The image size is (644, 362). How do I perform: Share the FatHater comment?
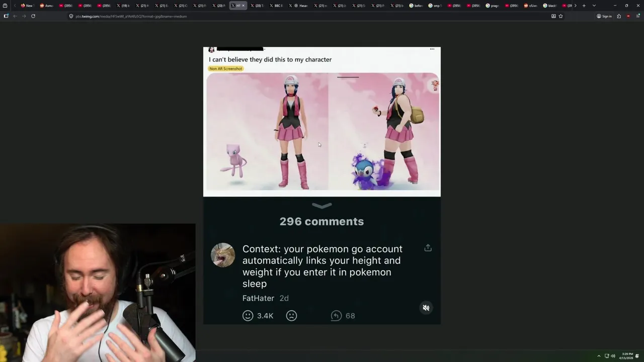click(428, 248)
